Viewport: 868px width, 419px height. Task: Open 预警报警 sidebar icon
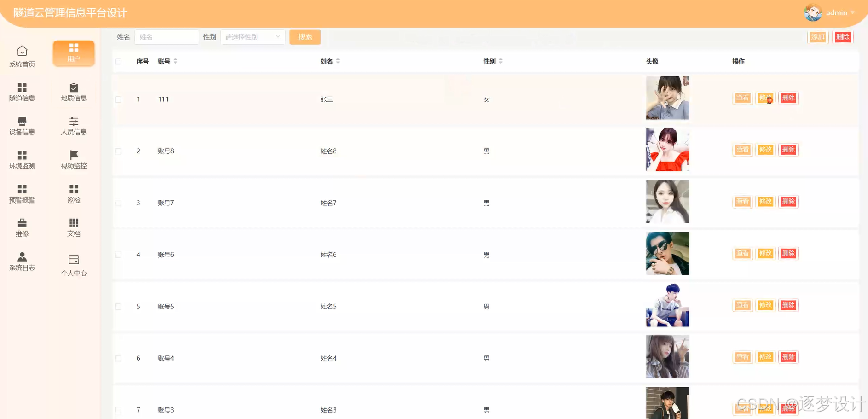(x=22, y=189)
